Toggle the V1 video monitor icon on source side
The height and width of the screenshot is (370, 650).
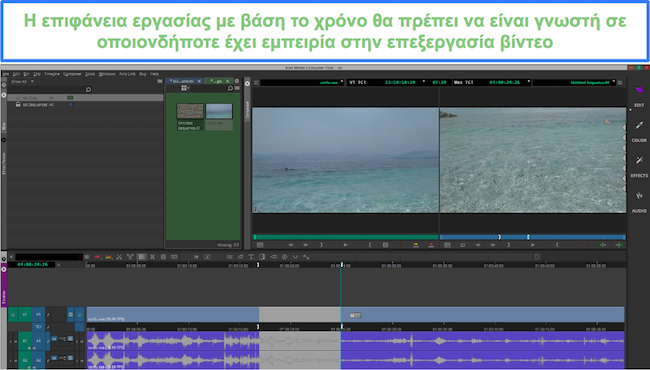click(x=13, y=314)
